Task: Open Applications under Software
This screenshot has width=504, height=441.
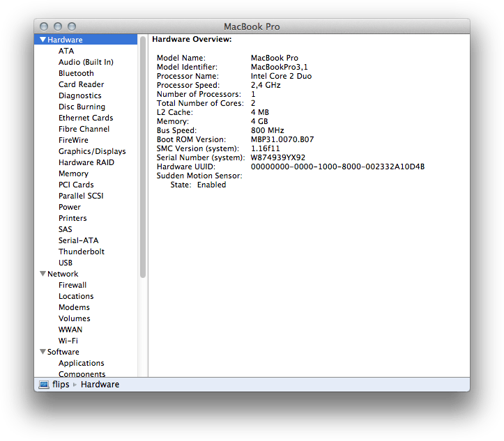Action: pyautogui.click(x=82, y=363)
